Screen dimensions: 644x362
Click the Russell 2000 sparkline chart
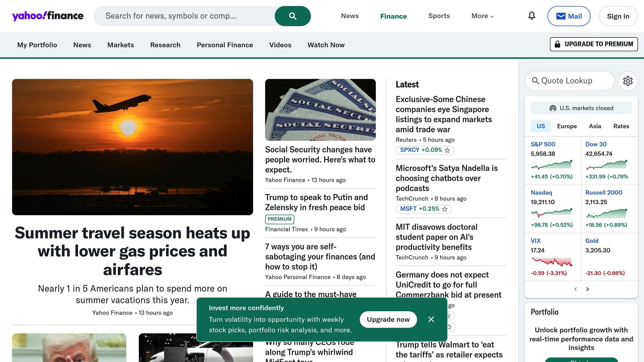(x=606, y=213)
